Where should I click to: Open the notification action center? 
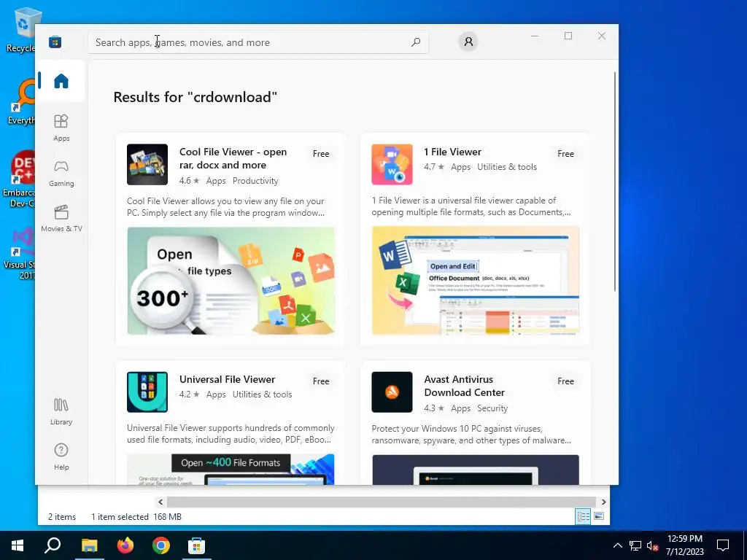[723, 545]
